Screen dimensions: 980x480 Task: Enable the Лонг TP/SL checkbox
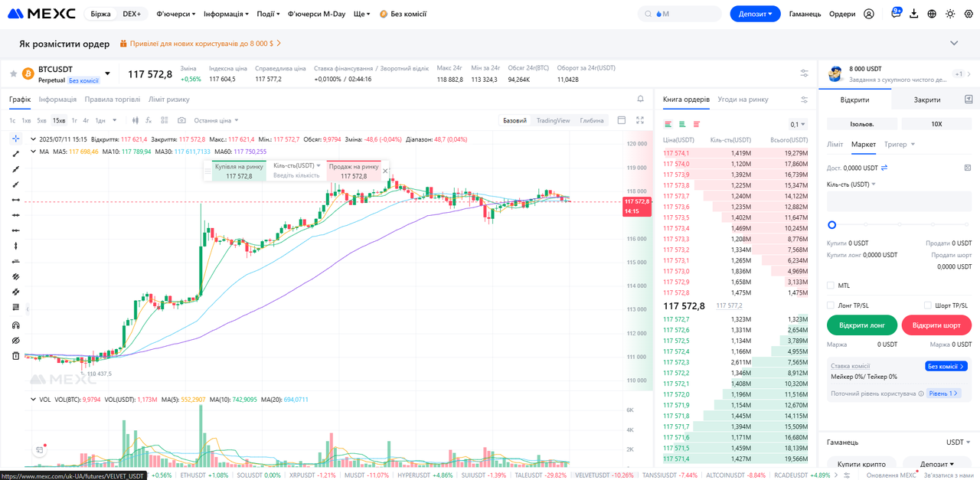coord(831,305)
